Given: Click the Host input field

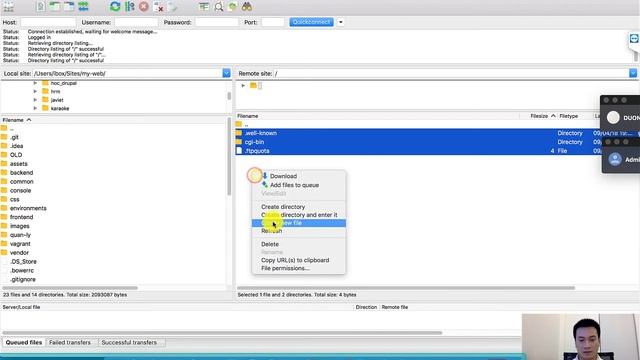Looking at the screenshot, I should (48, 22).
